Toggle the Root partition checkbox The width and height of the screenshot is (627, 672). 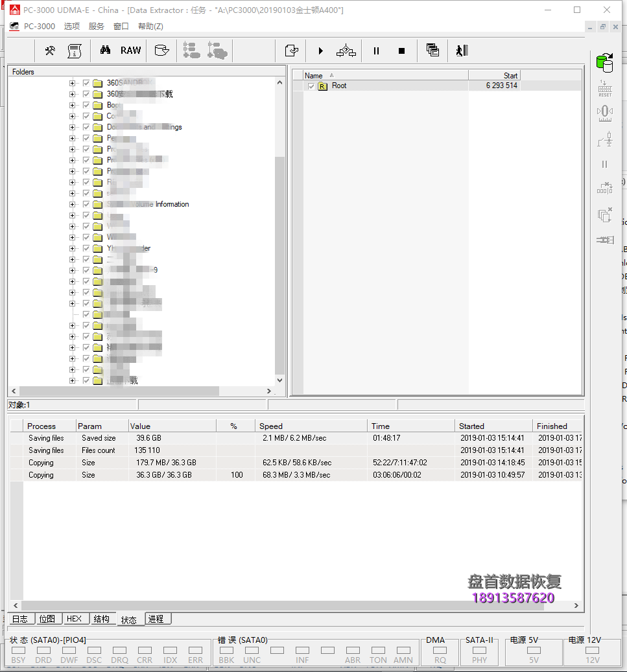[x=311, y=86]
